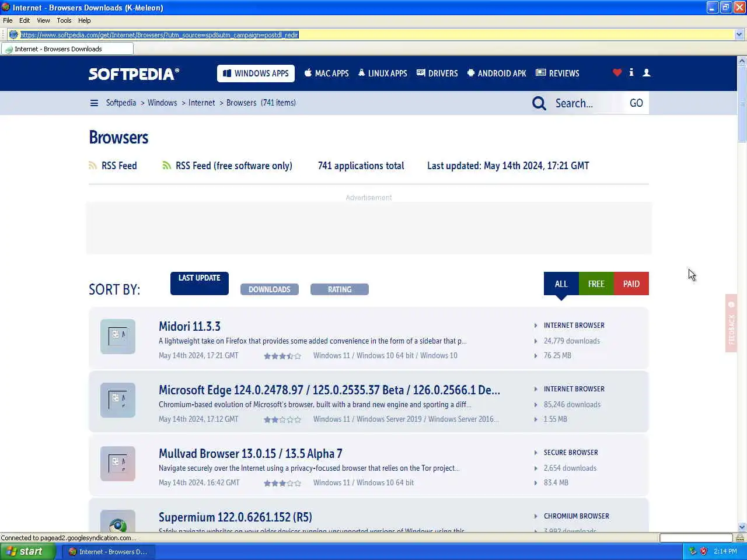The image size is (747, 560).
Task: Click Softpedia breadcrumb link
Action: (x=121, y=103)
